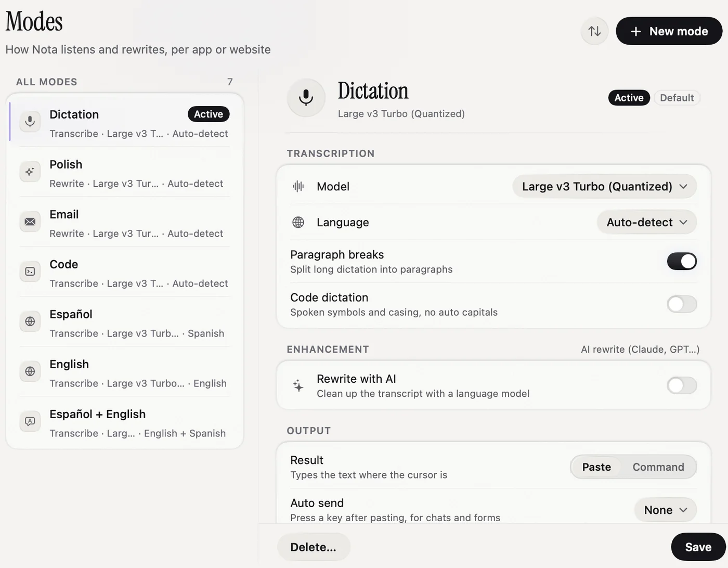728x568 pixels.
Task: Click the Paragraph breaks label
Action: 337,255
